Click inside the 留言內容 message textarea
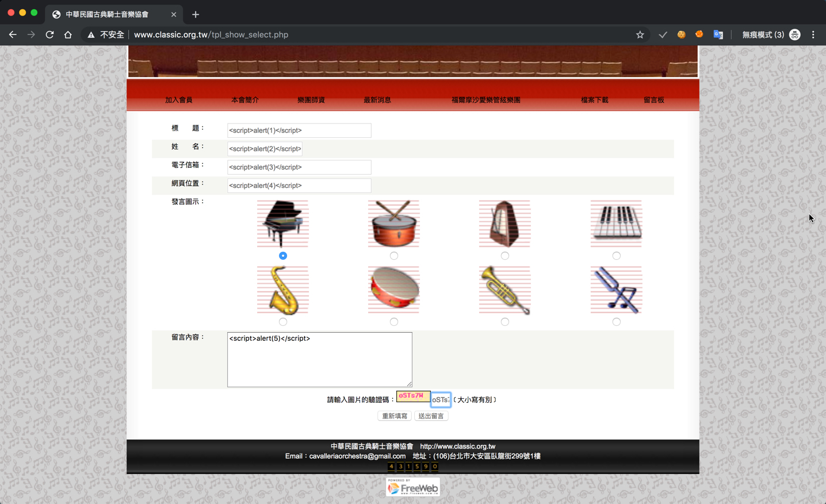Screen dimensions: 826x504 (320, 360)
